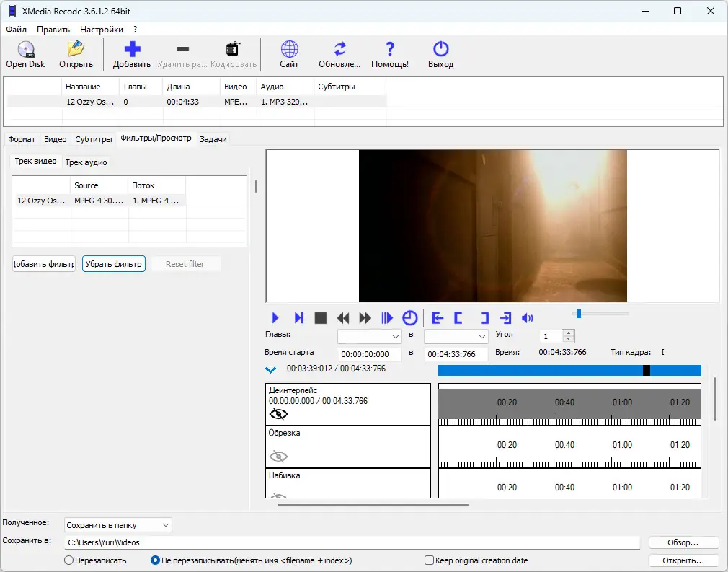Click the volume slider handle

578,313
